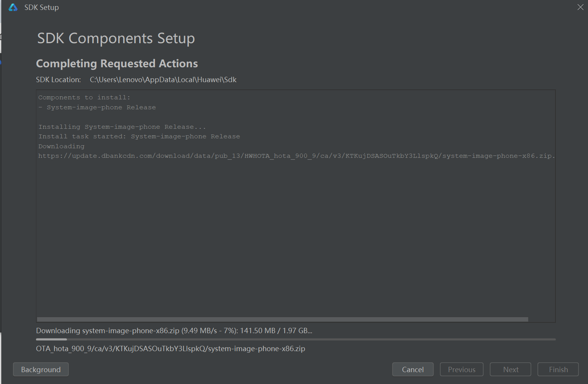Click the "Downloading" line in the log
This screenshot has height=384, width=588.
coord(61,146)
